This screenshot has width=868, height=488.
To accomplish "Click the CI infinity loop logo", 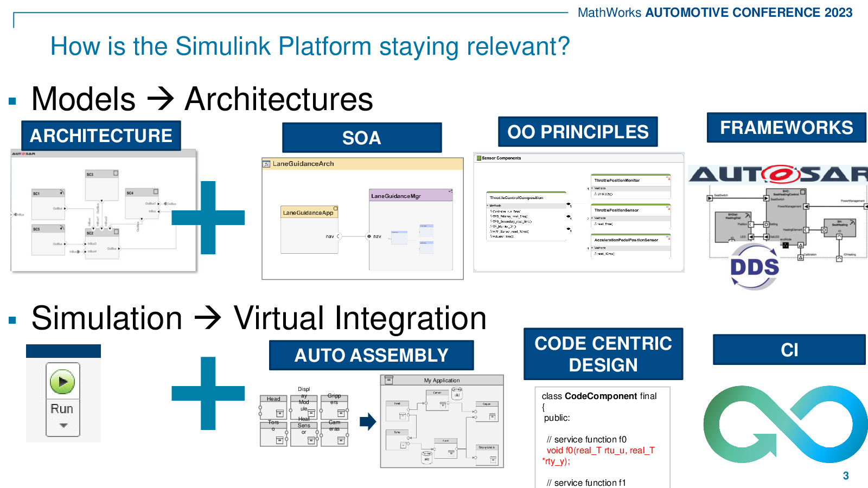I will tap(786, 424).
